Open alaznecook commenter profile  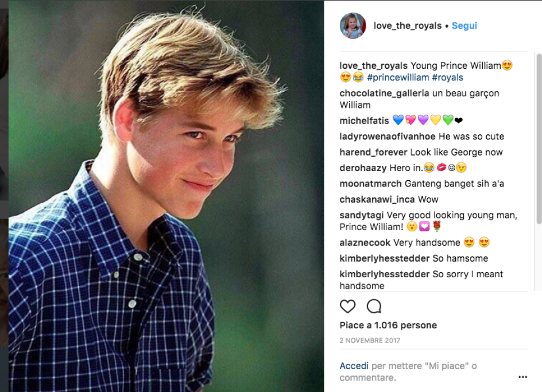click(365, 243)
